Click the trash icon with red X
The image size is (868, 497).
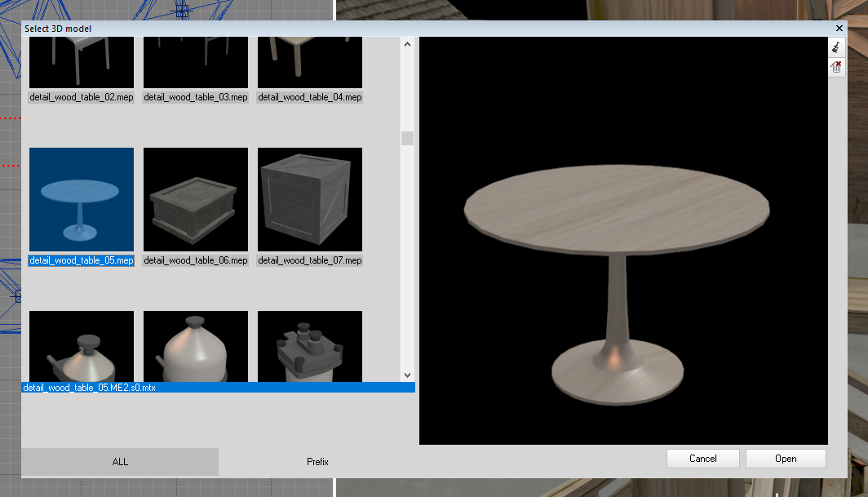836,67
